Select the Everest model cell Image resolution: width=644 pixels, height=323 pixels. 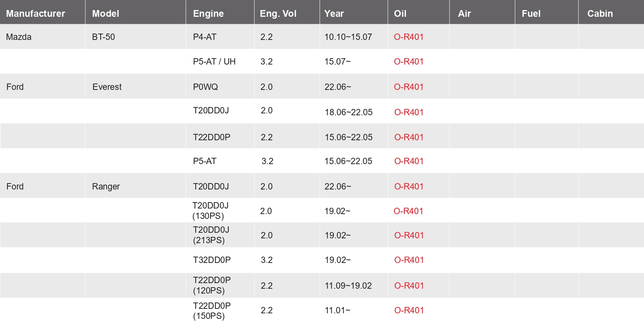coord(107,87)
